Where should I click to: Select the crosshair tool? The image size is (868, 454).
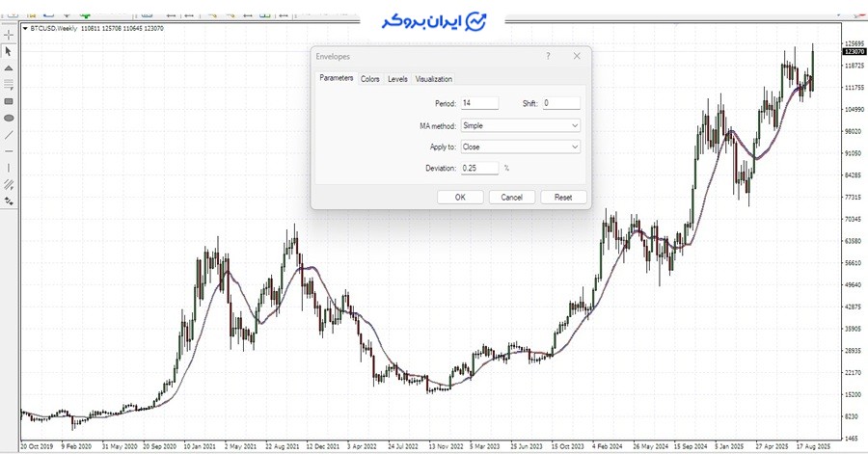(x=9, y=35)
